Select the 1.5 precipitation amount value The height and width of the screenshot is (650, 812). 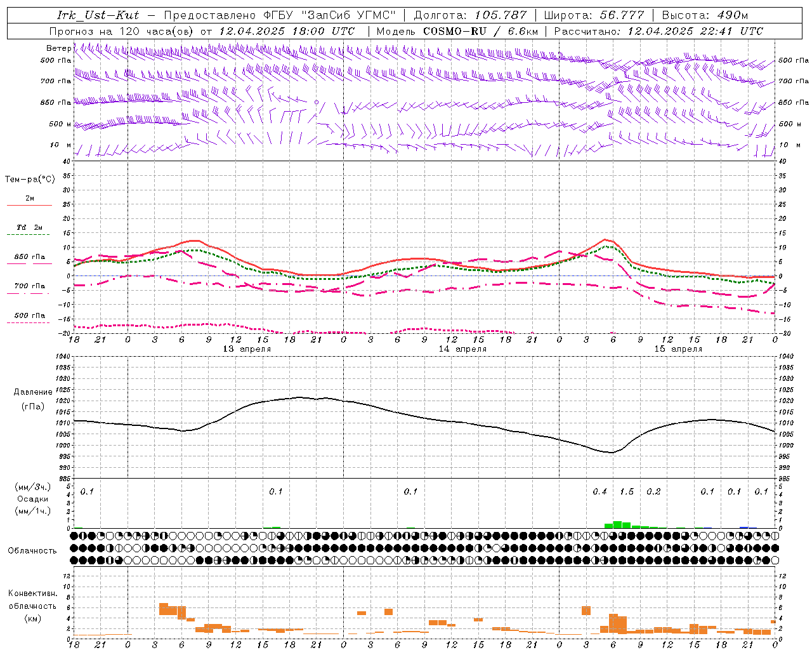pos(627,492)
